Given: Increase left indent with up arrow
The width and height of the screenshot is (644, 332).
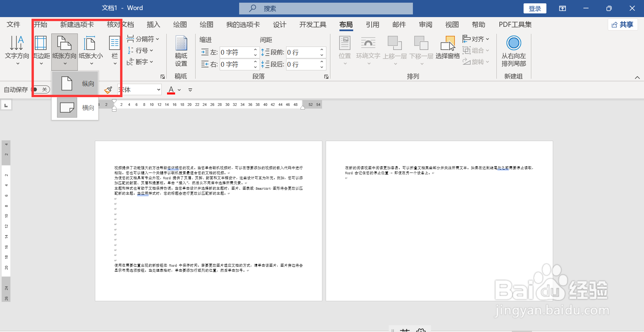Looking at the screenshot, I should (255, 50).
